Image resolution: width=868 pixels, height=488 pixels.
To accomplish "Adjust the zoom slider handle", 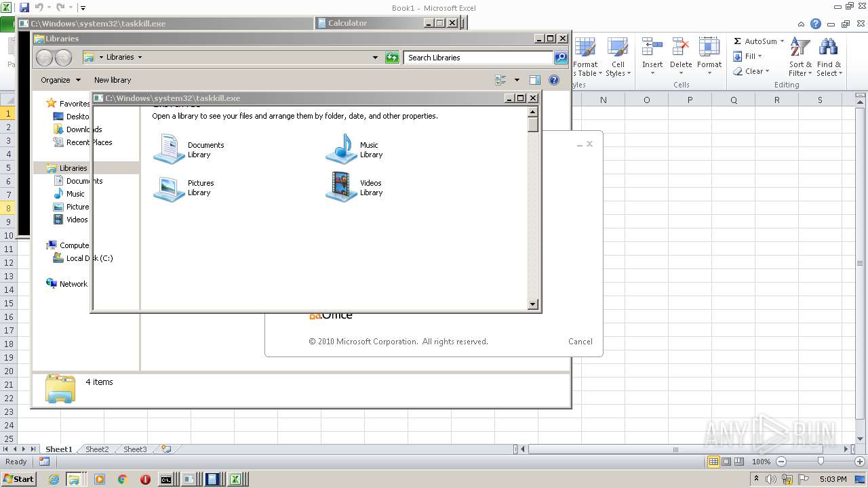I will [x=821, y=462].
